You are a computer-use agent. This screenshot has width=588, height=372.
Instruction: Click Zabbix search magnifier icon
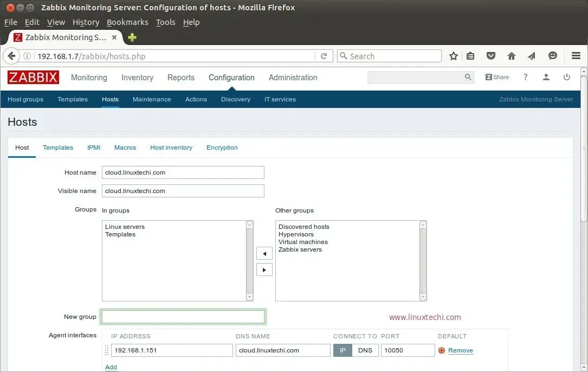(468, 77)
